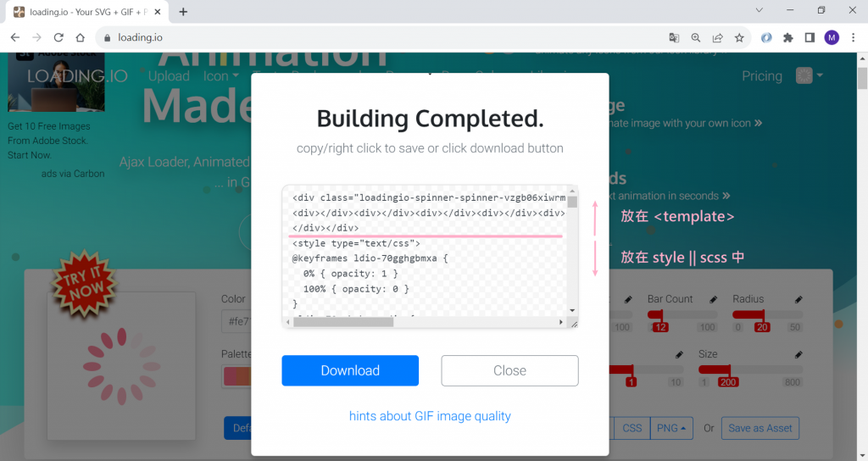This screenshot has width=868, height=461.
Task: Open the Upload menu item
Action: (x=169, y=75)
